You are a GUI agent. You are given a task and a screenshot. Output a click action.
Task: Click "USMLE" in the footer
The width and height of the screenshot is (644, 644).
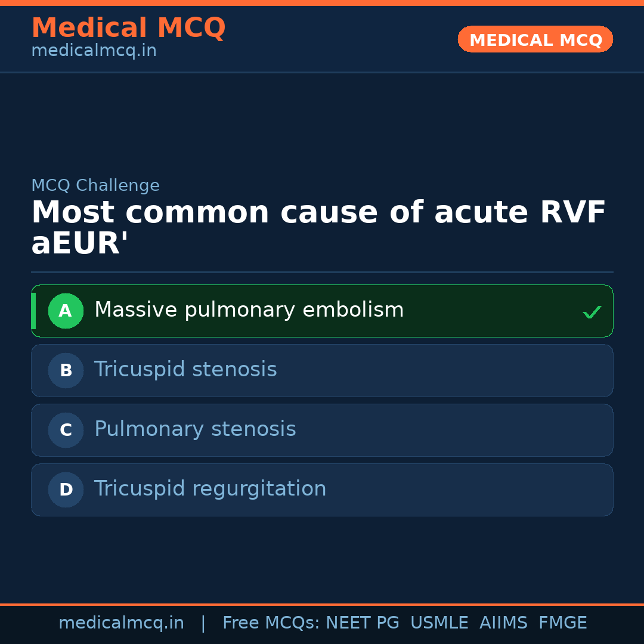coord(439,623)
